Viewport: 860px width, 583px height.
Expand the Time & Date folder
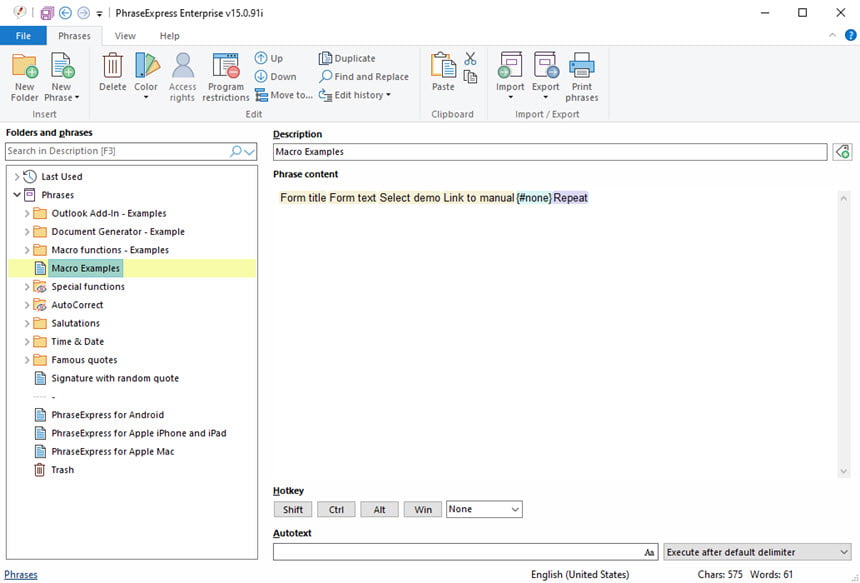click(27, 342)
